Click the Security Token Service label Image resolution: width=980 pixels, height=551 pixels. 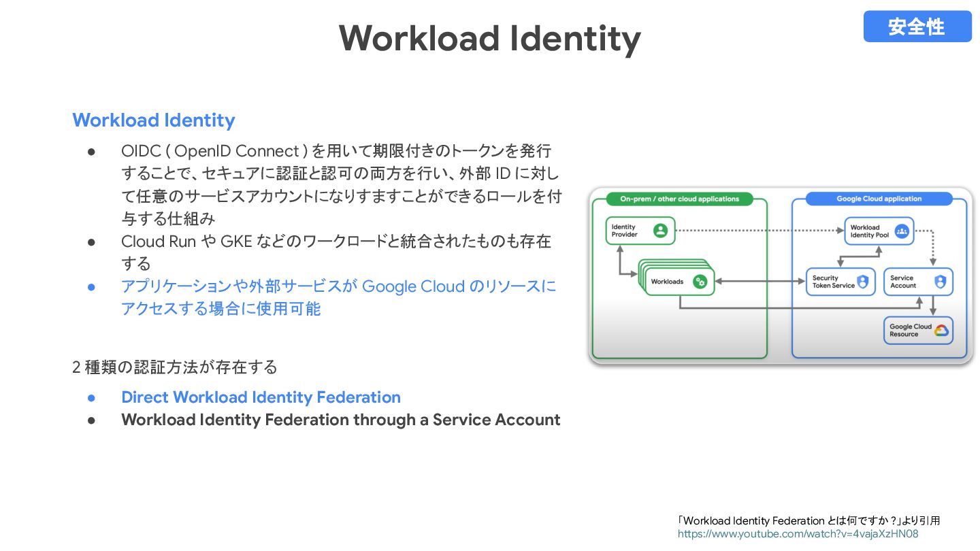coord(833,282)
